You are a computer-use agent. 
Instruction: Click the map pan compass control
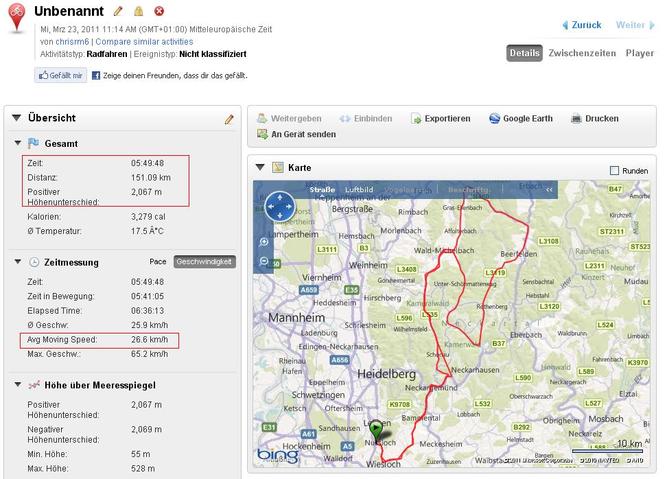pyautogui.click(x=275, y=207)
